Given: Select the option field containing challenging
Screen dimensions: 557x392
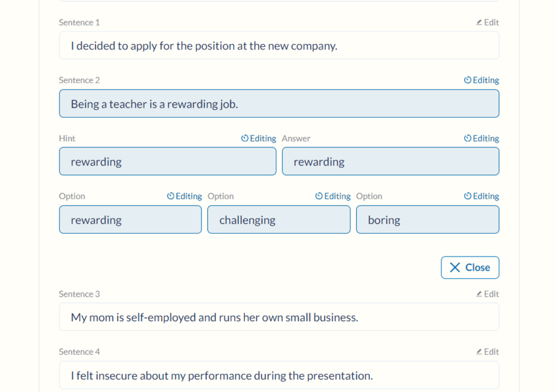Looking at the screenshot, I should [278, 220].
